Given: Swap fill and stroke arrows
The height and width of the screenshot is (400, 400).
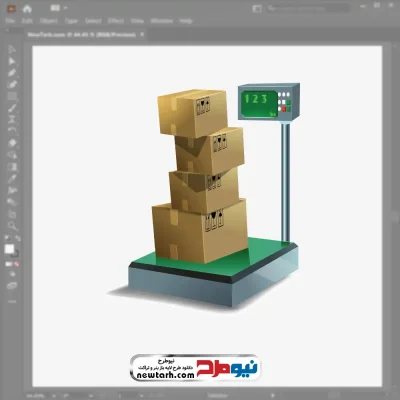Looking at the screenshot, I should pyautogui.click(x=18, y=238).
